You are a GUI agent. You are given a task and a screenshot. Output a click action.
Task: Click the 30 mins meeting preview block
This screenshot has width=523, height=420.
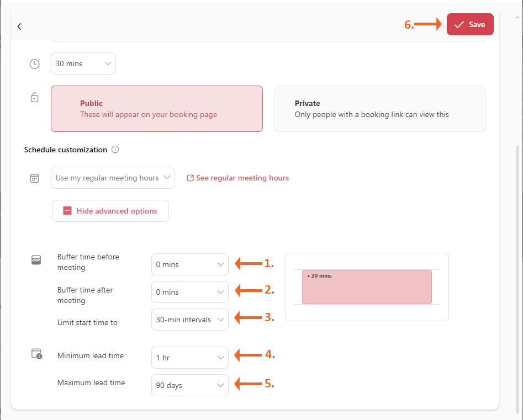367,287
